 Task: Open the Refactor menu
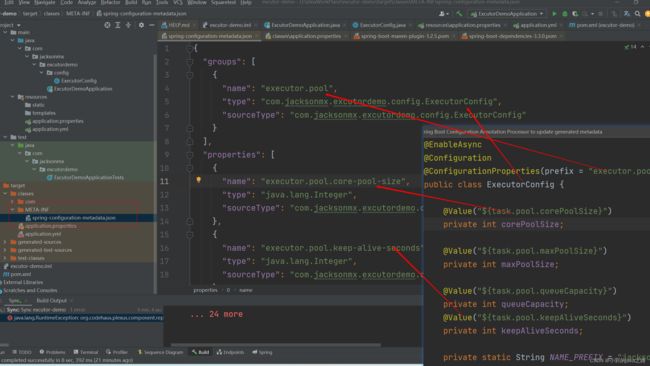[110, 2]
